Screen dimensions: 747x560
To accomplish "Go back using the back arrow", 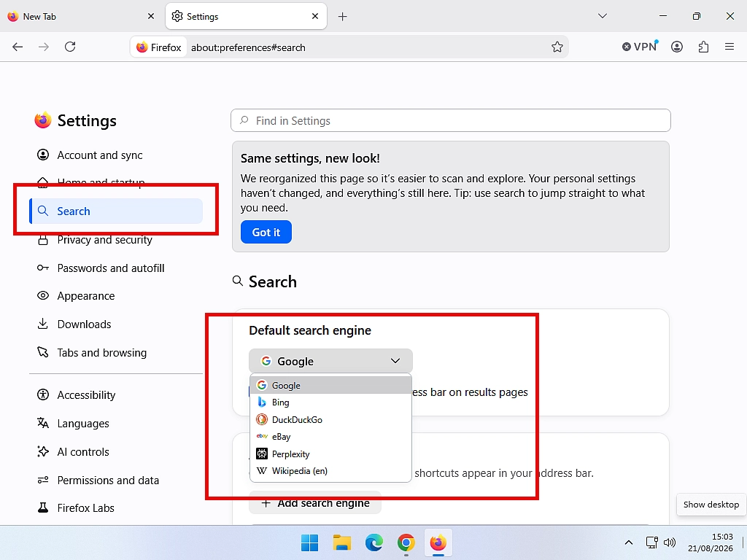I will click(18, 47).
